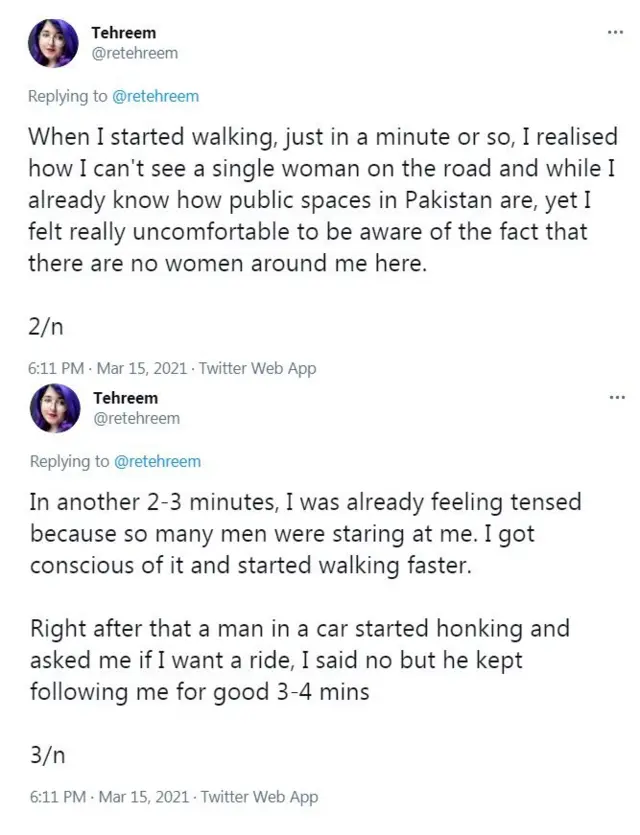Click the 'Right after that a man' paragraph
Viewport: 640px width, 835px height.
(300, 660)
